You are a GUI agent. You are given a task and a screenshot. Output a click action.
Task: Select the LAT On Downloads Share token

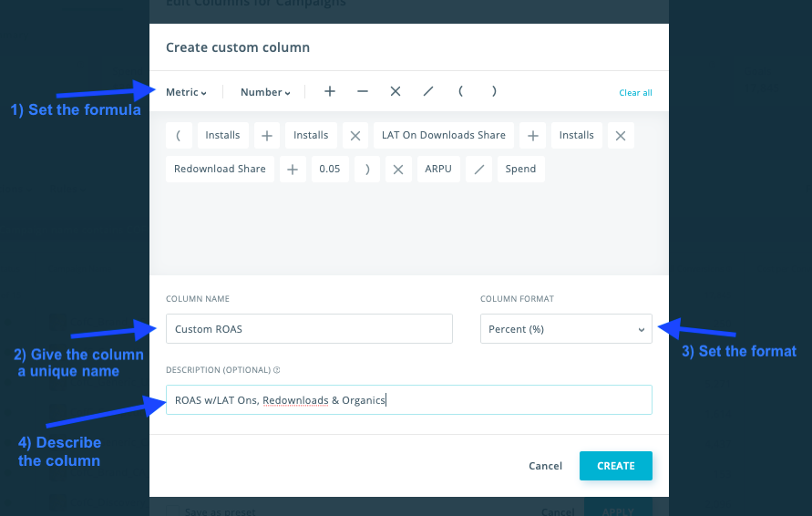444,135
